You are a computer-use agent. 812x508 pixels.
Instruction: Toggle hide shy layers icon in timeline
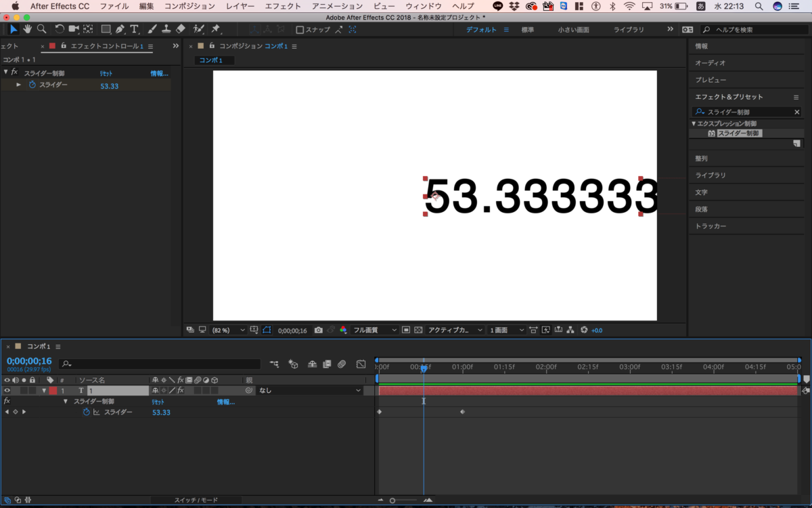pyautogui.click(x=312, y=364)
